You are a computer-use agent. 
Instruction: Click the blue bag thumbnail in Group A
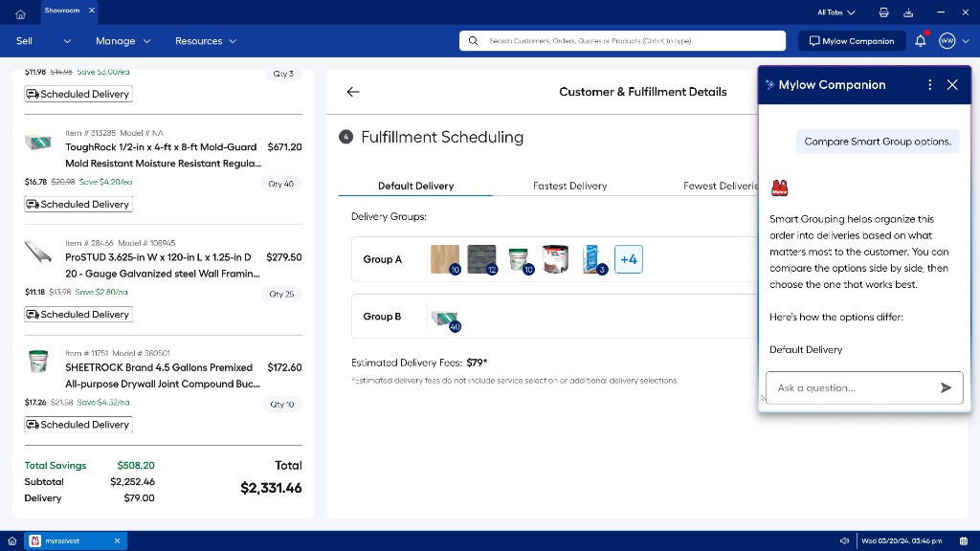click(x=591, y=259)
